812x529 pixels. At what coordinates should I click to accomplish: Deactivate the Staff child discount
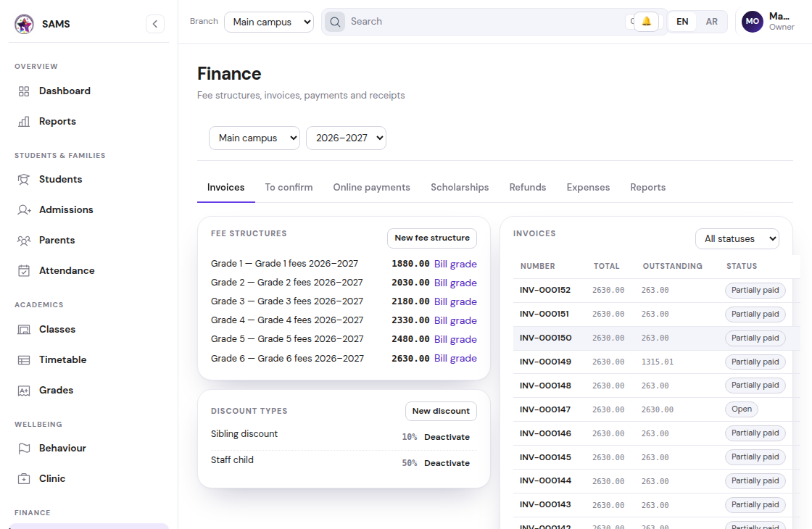[447, 463]
